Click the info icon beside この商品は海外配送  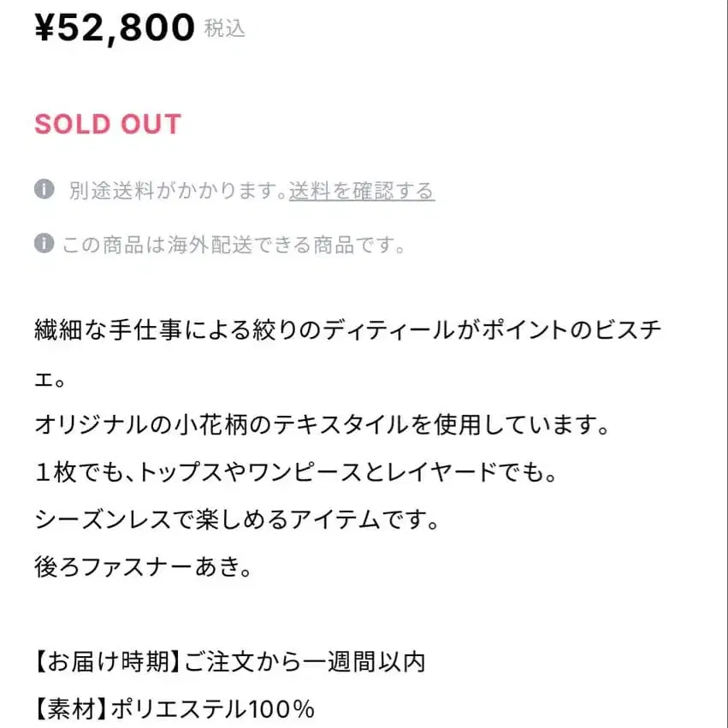pos(44,243)
